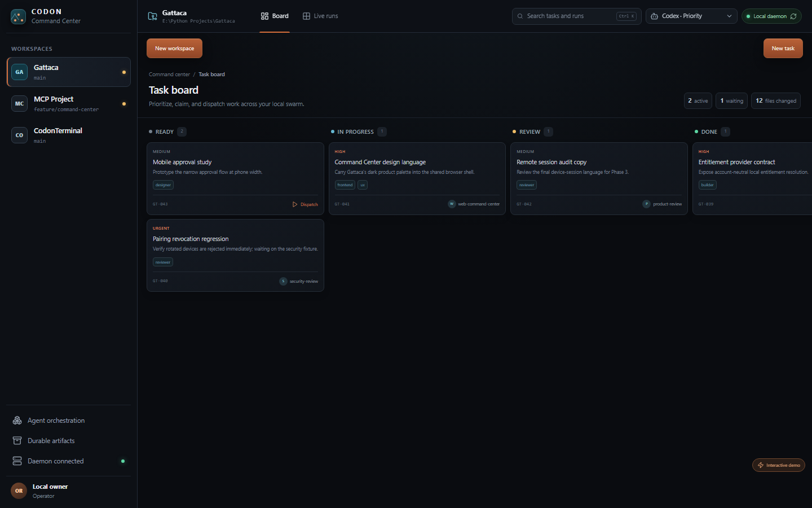Click the search magnifier icon
Viewport: 812px width, 508px height.
[x=520, y=16]
